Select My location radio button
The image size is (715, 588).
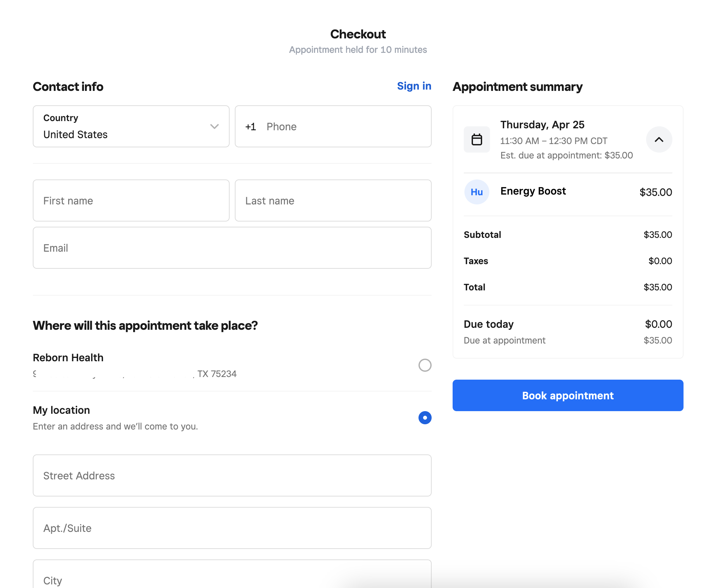(424, 418)
